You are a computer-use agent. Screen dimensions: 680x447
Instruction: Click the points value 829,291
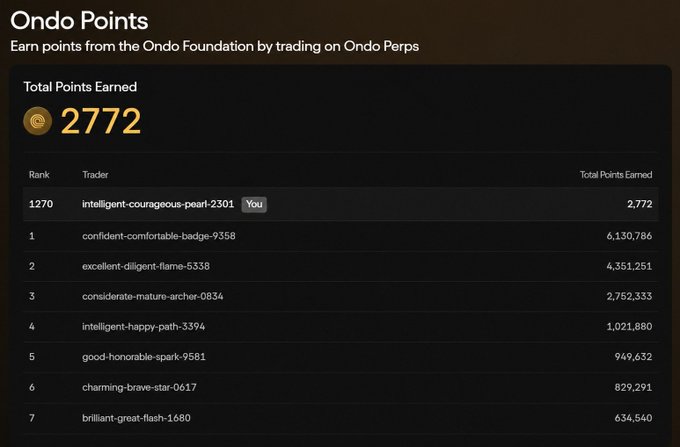633,387
